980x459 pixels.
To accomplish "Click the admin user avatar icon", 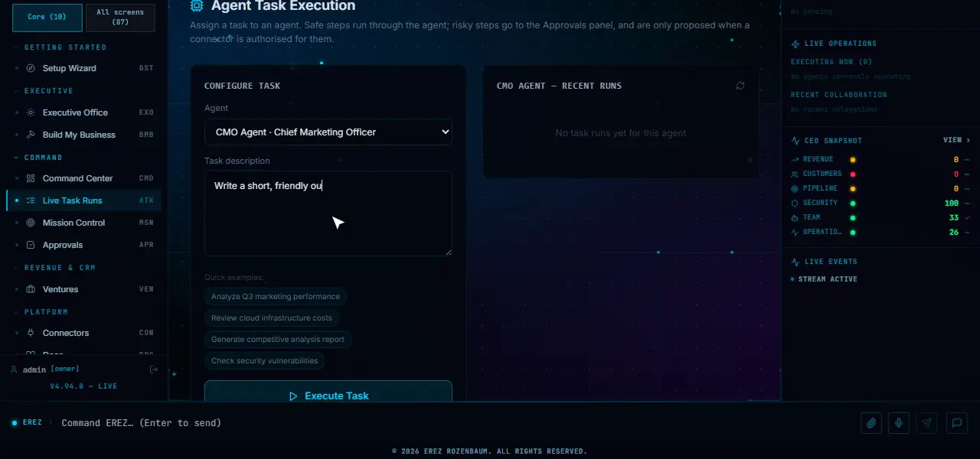I will [14, 369].
